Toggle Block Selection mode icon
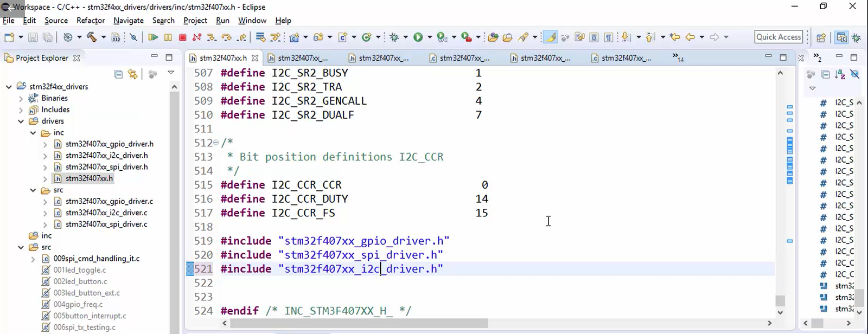 point(594,37)
